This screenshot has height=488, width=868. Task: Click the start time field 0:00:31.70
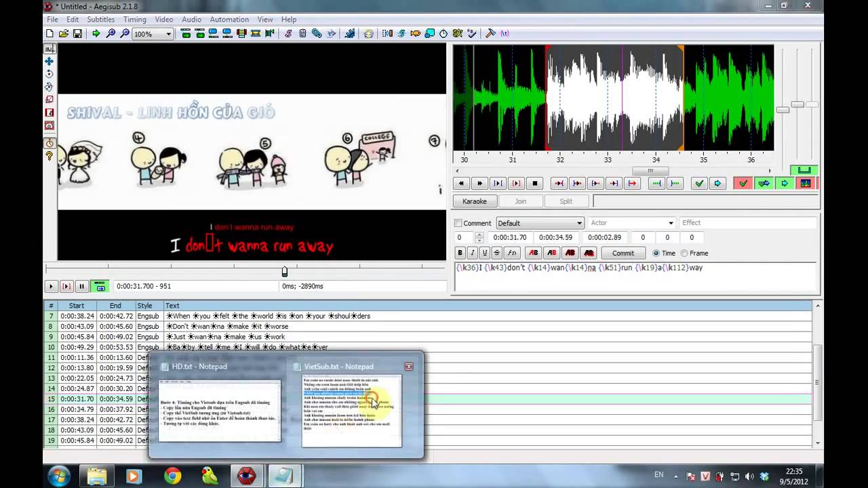[509, 237]
